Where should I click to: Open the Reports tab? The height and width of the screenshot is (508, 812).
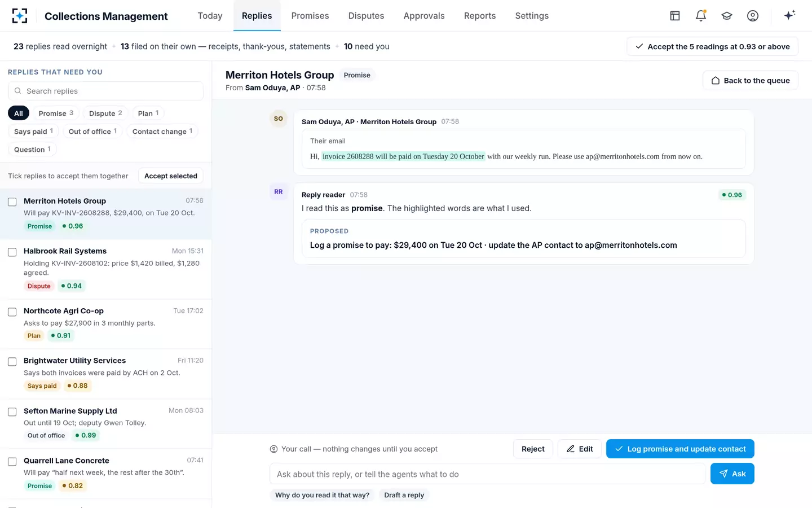click(x=480, y=16)
